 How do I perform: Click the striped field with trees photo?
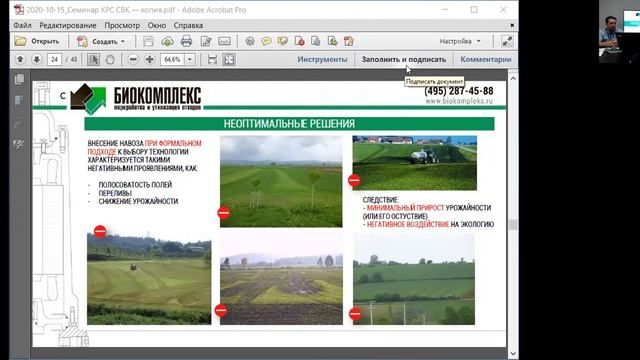(x=281, y=182)
